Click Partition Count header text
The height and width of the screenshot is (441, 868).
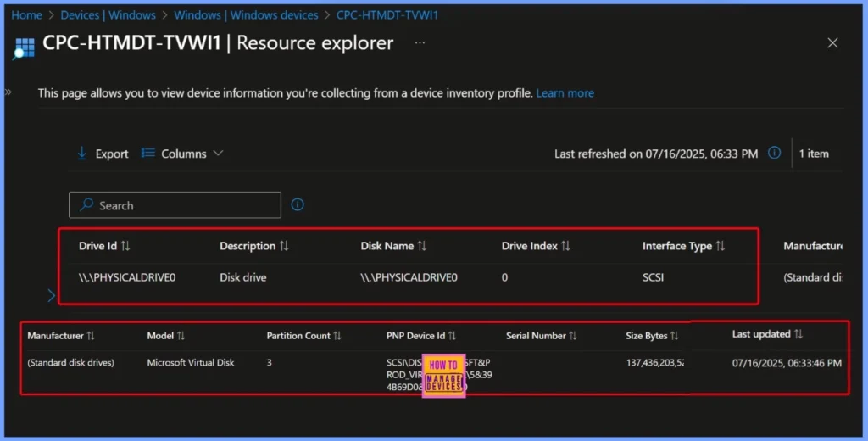pyautogui.click(x=298, y=336)
